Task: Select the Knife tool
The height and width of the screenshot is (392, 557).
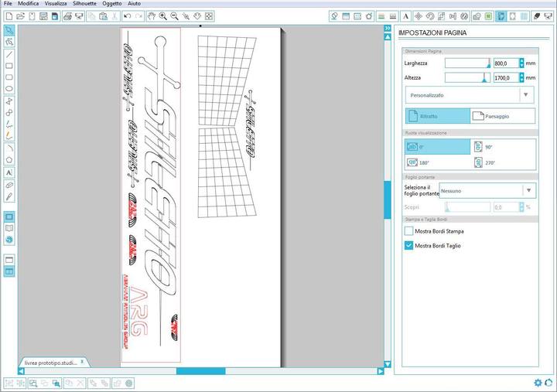Action: click(x=9, y=196)
